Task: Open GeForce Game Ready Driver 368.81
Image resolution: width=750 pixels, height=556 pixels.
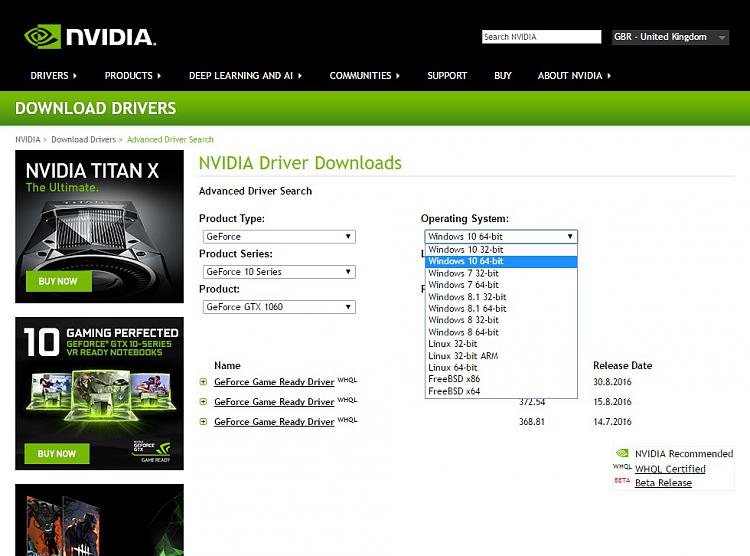Action: pyautogui.click(x=274, y=422)
